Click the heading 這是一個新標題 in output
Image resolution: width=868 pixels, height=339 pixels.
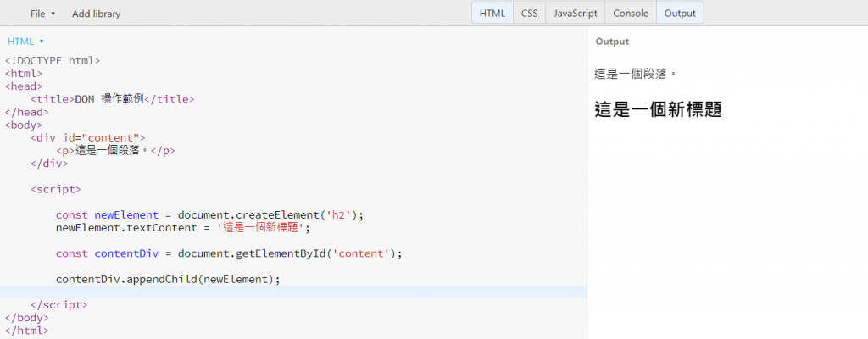[658, 109]
